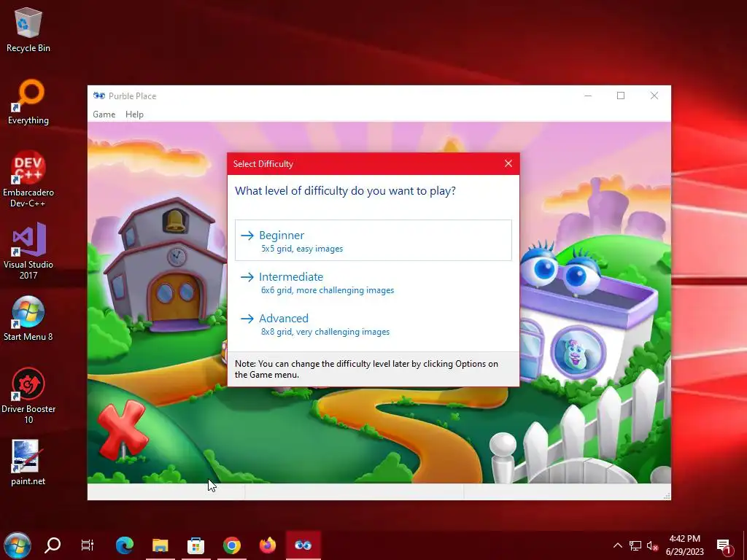Open the notification center icon
Image resolution: width=747 pixels, height=560 pixels.
[x=724, y=546]
